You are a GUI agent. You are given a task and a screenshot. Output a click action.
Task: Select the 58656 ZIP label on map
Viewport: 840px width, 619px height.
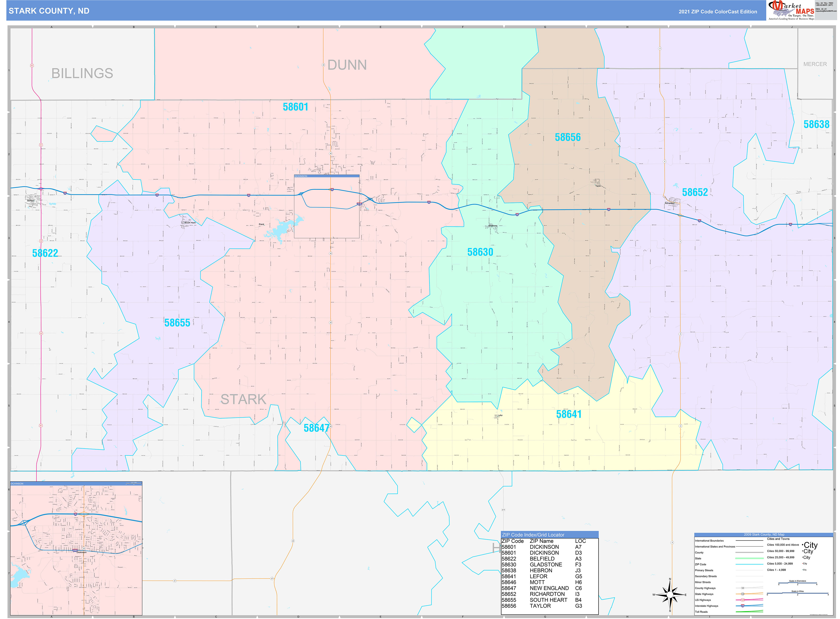(x=568, y=138)
